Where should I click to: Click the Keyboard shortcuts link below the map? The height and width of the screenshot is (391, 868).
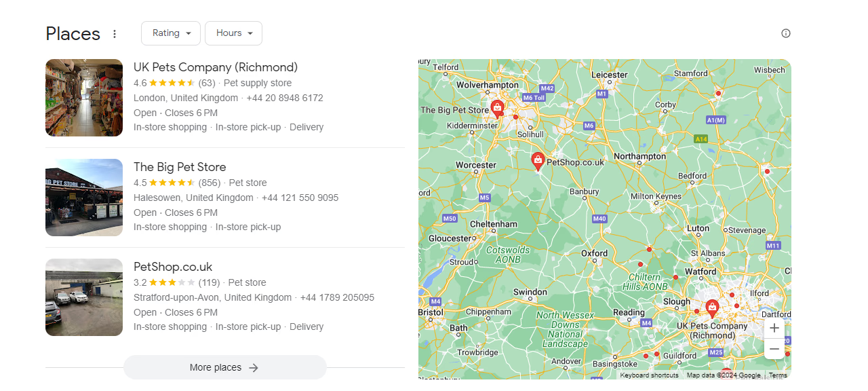(x=649, y=375)
